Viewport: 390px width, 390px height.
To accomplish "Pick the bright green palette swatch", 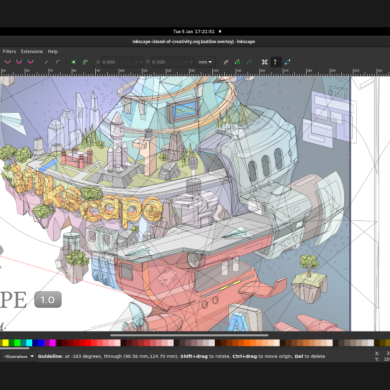I will pyautogui.click(x=17, y=343).
